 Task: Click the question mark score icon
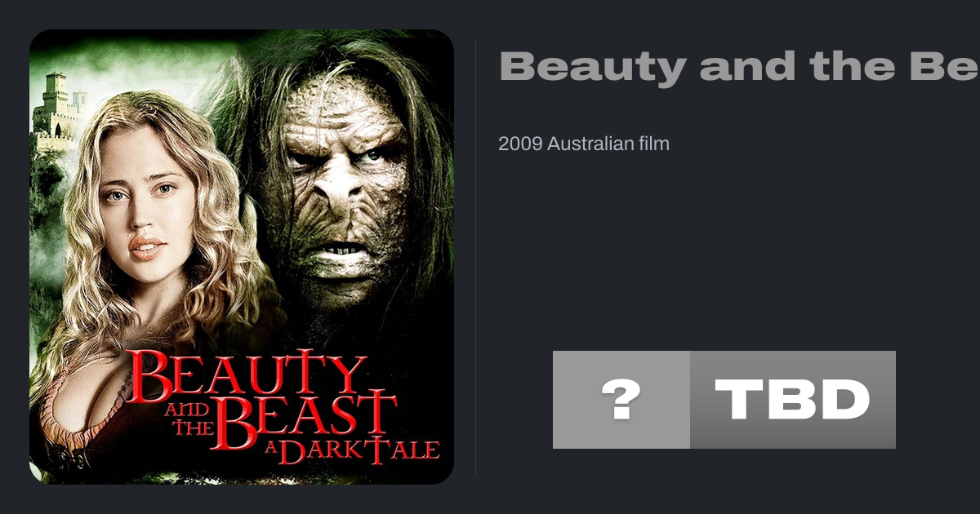(621, 400)
